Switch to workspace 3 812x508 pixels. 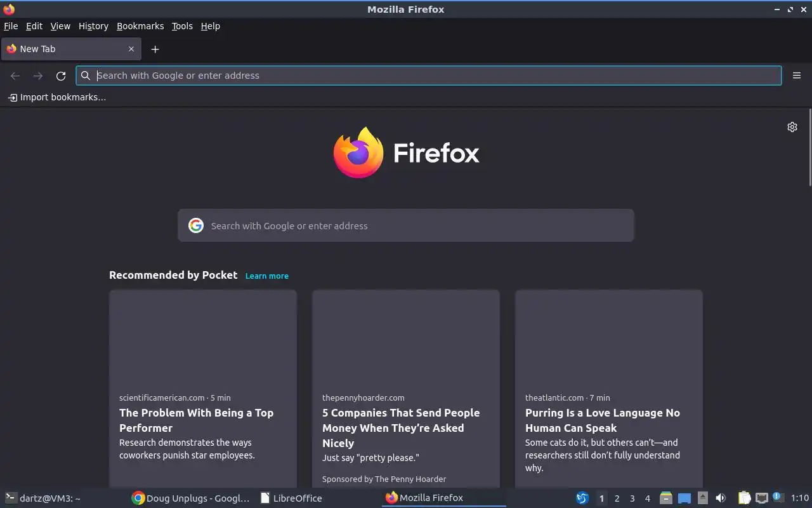coord(632,498)
